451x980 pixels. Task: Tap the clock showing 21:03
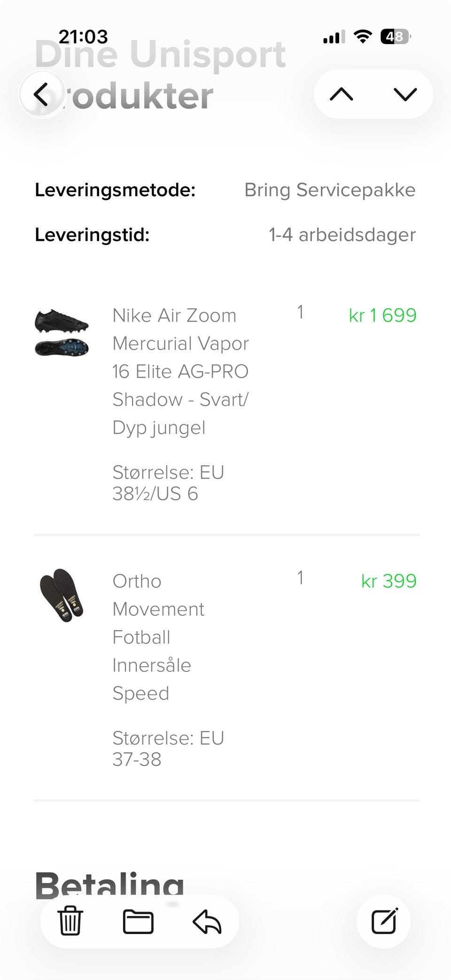[83, 37]
